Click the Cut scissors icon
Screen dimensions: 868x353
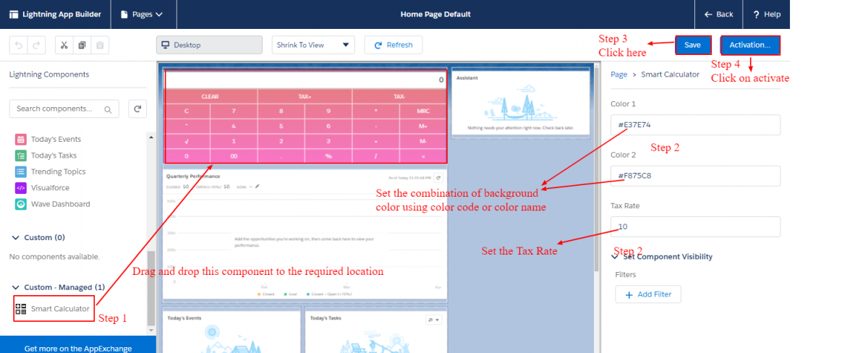coord(64,45)
